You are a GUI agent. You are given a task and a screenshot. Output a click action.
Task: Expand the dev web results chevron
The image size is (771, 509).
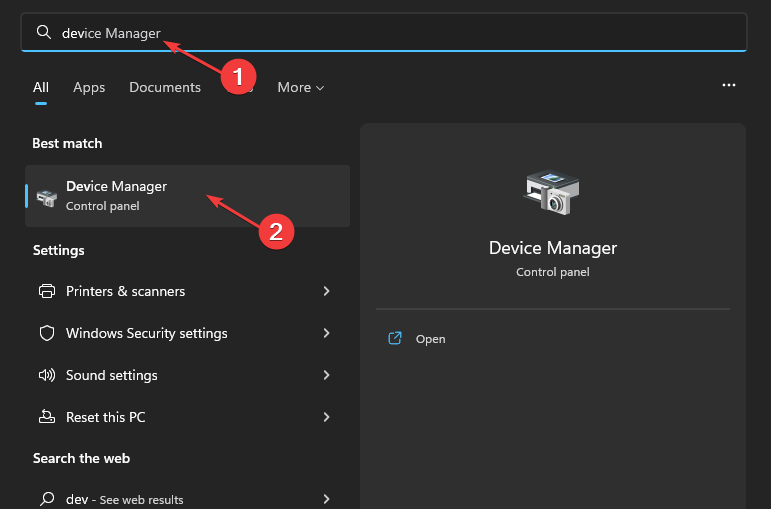click(x=326, y=499)
